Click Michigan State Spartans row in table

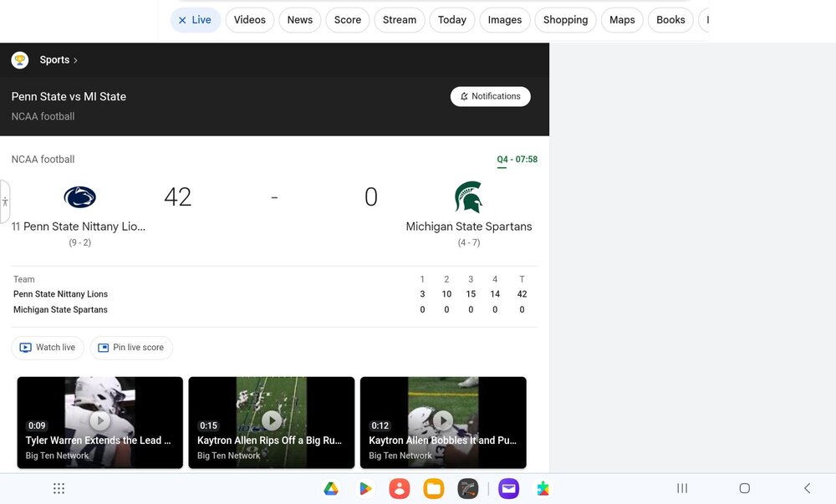(x=274, y=309)
